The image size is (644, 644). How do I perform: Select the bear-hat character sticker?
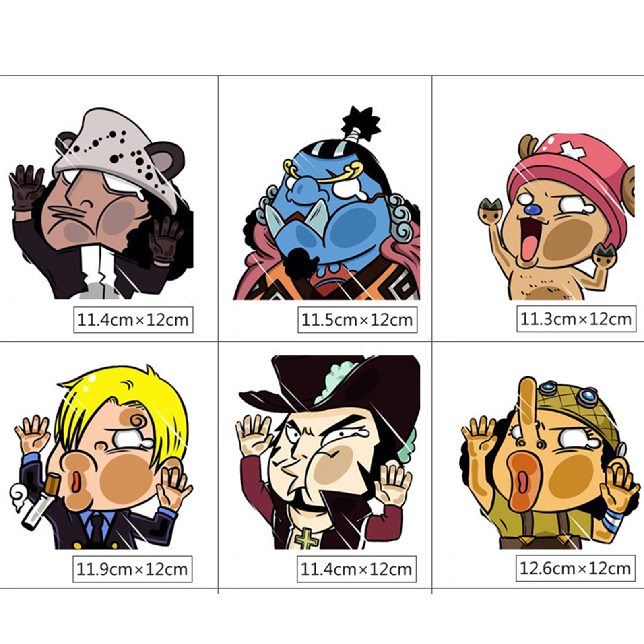[101, 203]
